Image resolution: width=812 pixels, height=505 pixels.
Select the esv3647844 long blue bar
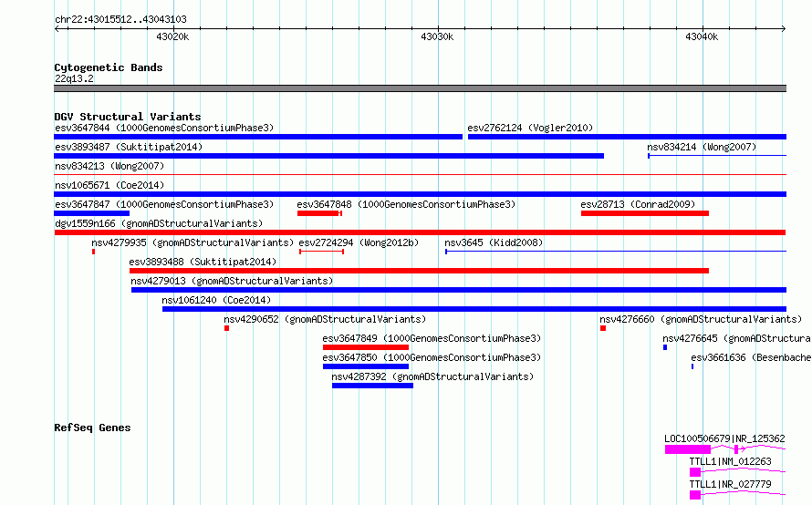click(x=258, y=137)
